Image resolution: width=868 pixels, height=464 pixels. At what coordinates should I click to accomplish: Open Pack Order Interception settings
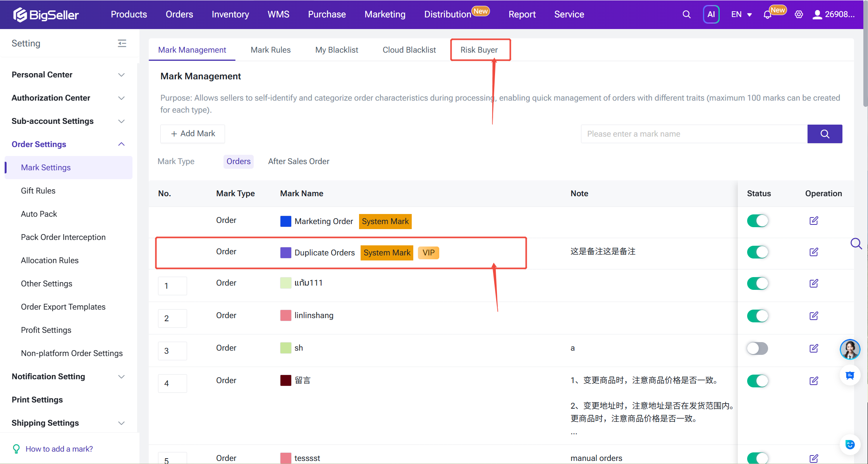63,237
